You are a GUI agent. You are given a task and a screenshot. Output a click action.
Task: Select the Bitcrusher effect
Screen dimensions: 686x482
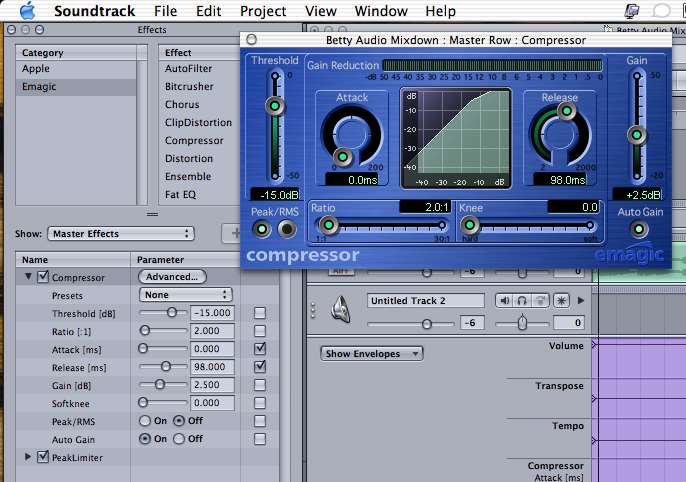(x=189, y=87)
